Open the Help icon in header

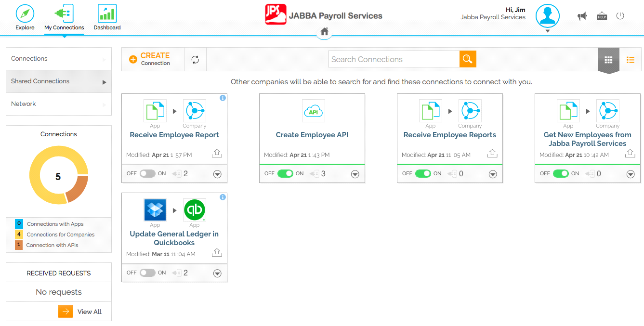click(602, 16)
